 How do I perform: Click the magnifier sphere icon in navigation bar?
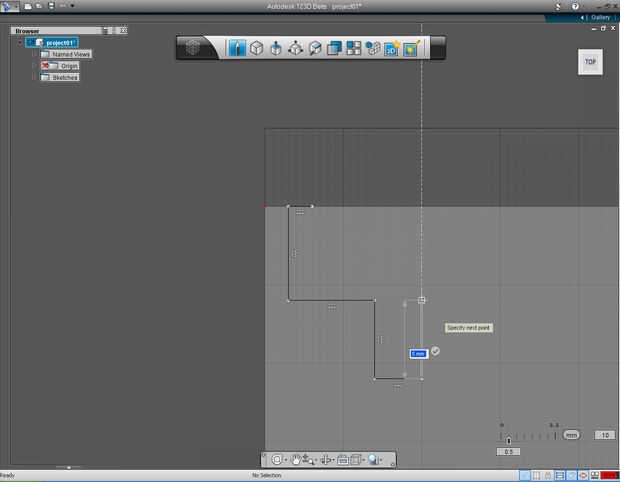click(x=373, y=459)
